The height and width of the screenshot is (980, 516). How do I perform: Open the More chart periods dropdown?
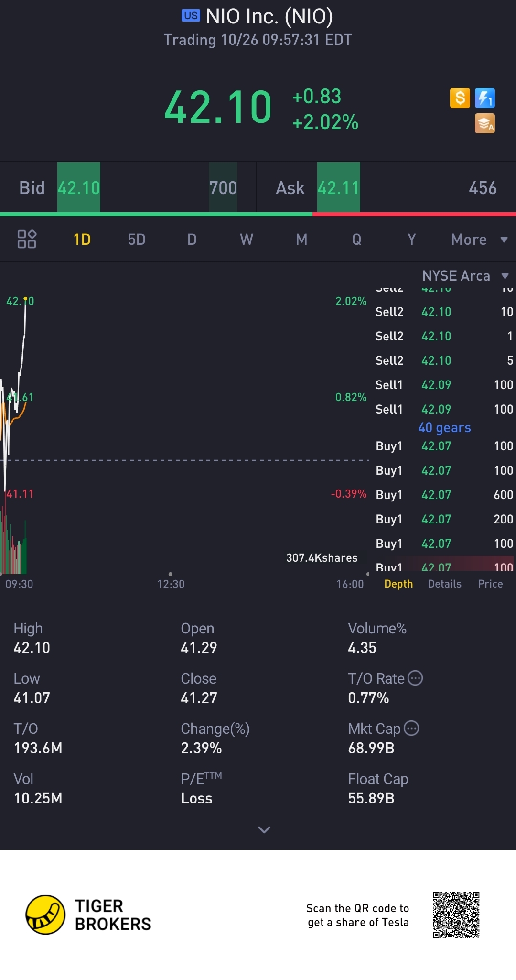(x=479, y=239)
